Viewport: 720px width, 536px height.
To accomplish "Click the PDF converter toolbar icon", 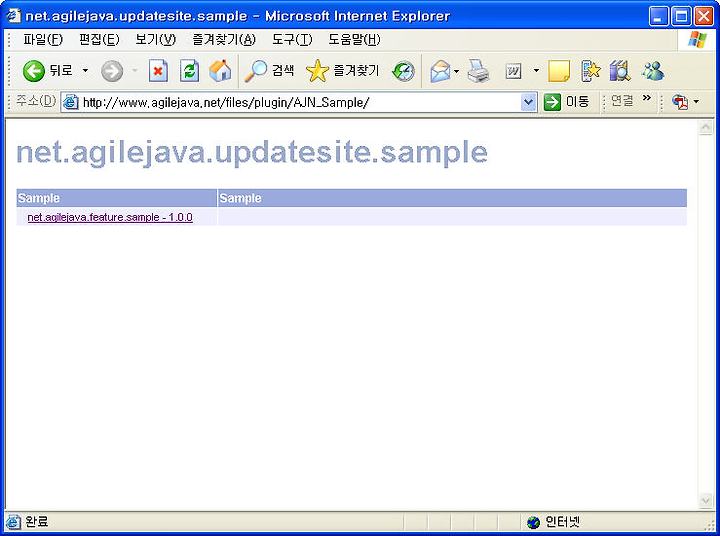I will 681,102.
